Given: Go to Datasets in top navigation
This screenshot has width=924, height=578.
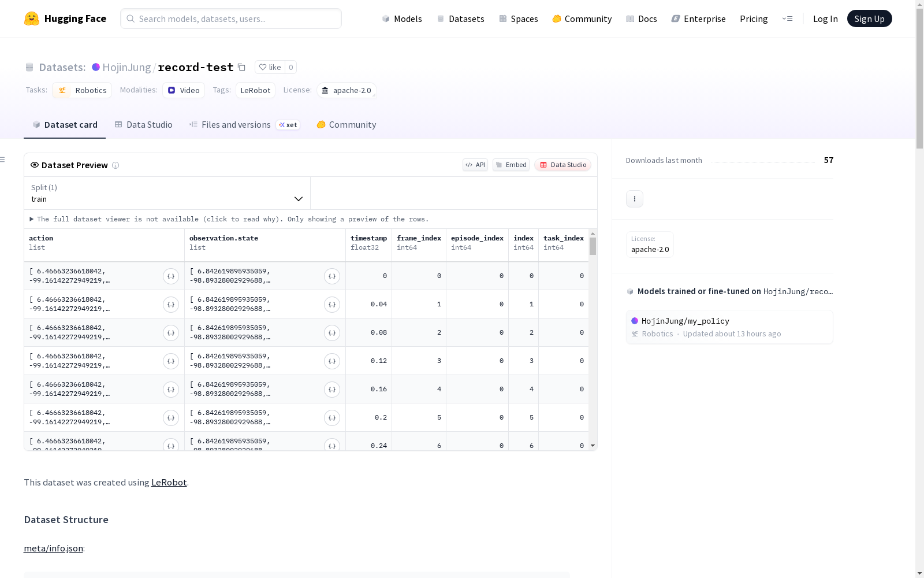Looking at the screenshot, I should (x=460, y=18).
